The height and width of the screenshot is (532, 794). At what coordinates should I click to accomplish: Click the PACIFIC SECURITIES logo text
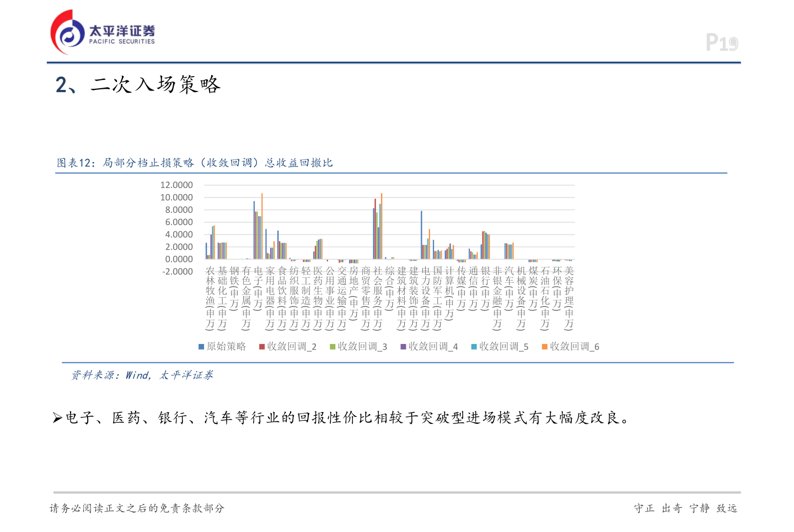(x=122, y=41)
